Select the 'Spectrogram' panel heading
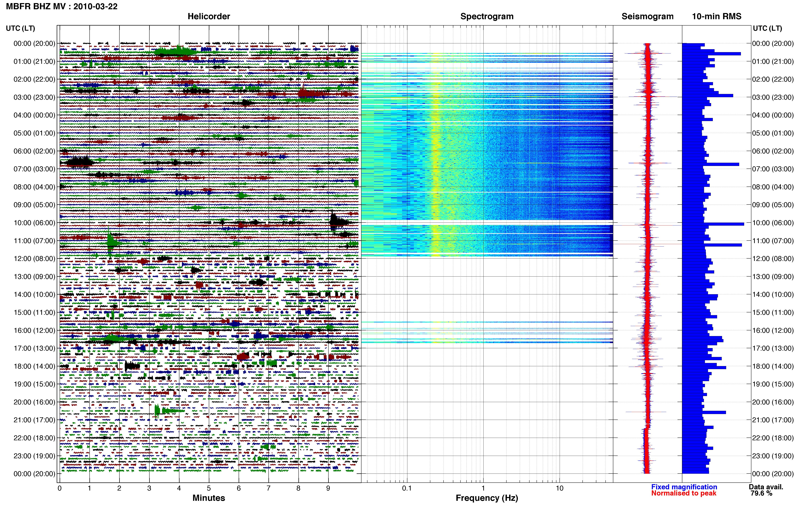This screenshot has height=508, width=812. pos(487,16)
